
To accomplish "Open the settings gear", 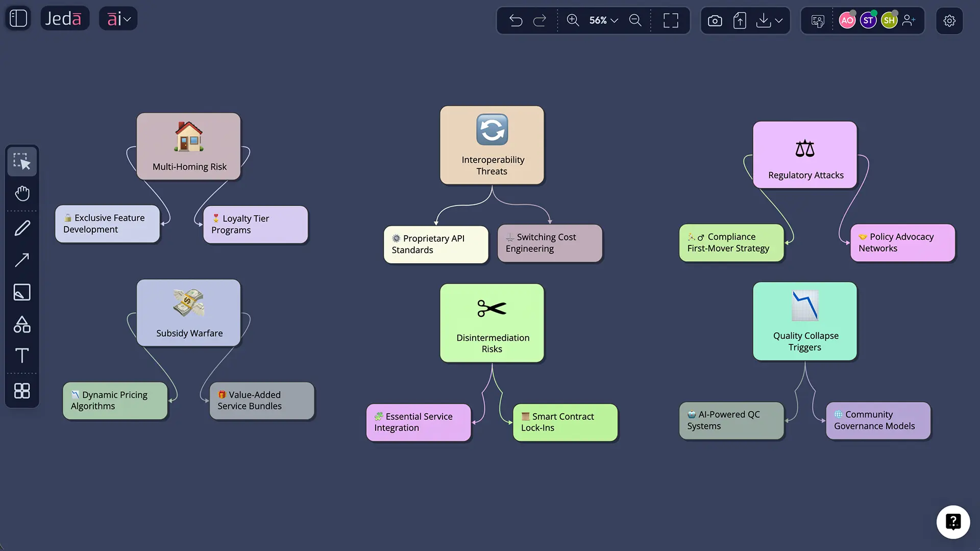I will 949,20.
